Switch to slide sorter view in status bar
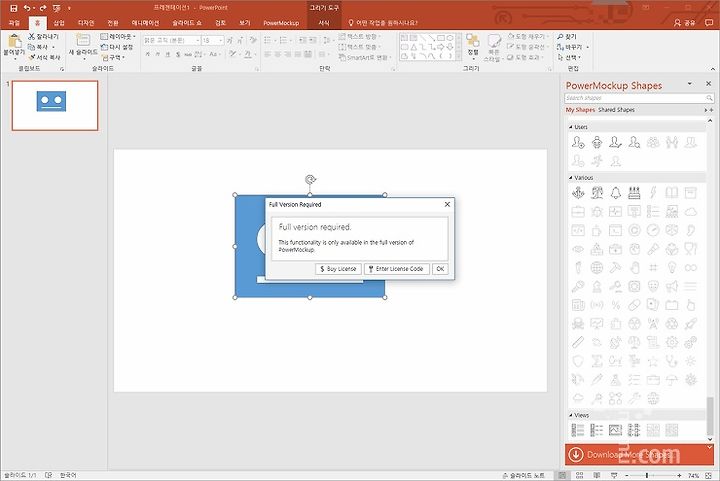The width and height of the screenshot is (720, 481). point(579,475)
